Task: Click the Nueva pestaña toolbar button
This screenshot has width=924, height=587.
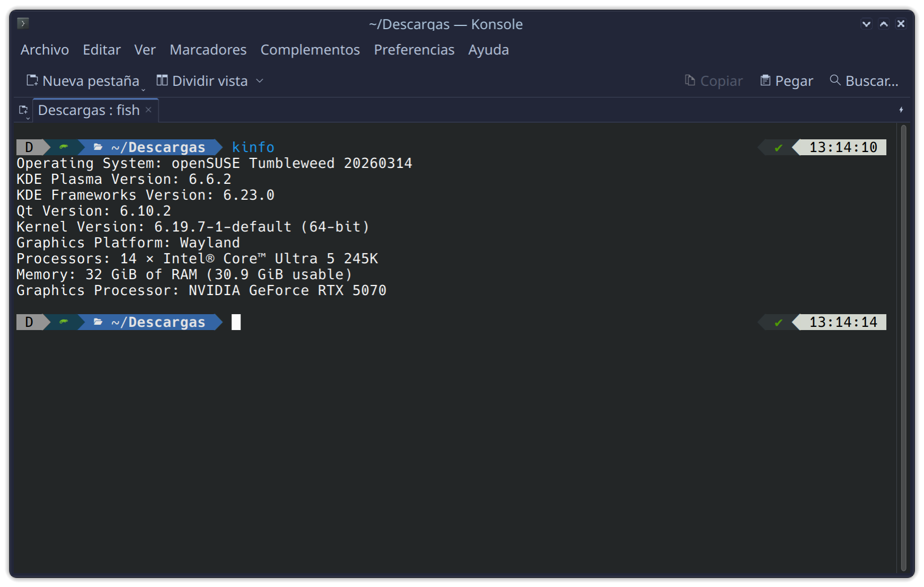Action: [x=83, y=81]
